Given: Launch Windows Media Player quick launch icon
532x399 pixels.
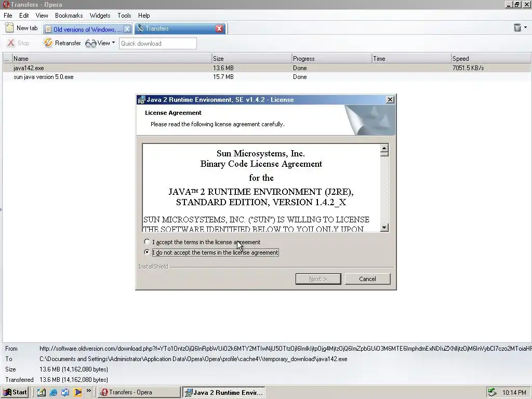Looking at the screenshot, I should point(77,392).
